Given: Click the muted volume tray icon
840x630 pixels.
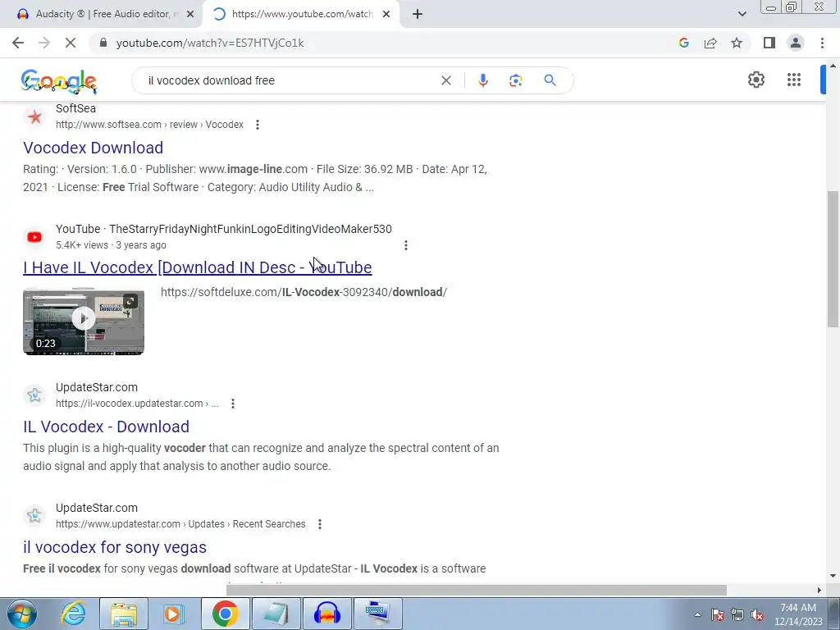Looking at the screenshot, I should (757, 614).
